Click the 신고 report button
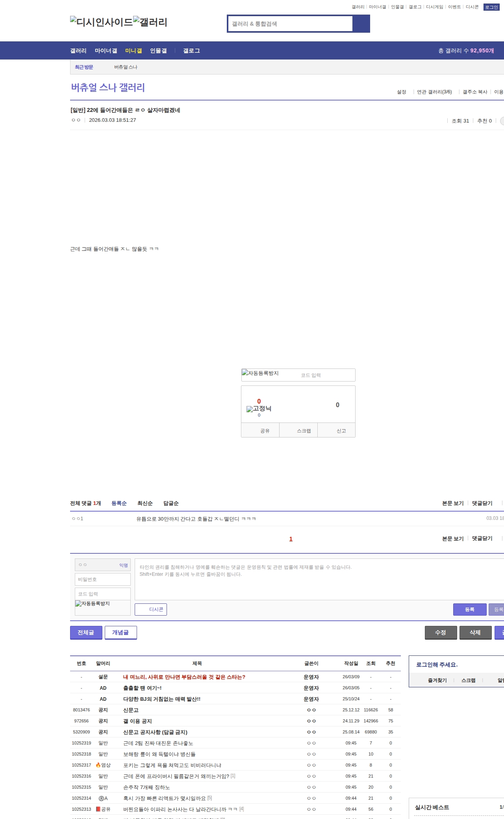Image resolution: width=504 pixels, height=819 pixels. (337, 430)
